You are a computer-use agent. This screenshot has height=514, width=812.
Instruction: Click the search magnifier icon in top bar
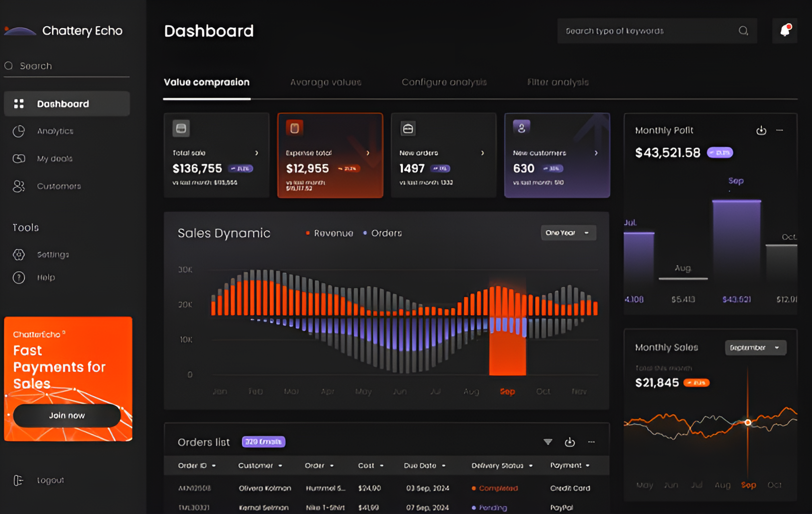coord(743,31)
